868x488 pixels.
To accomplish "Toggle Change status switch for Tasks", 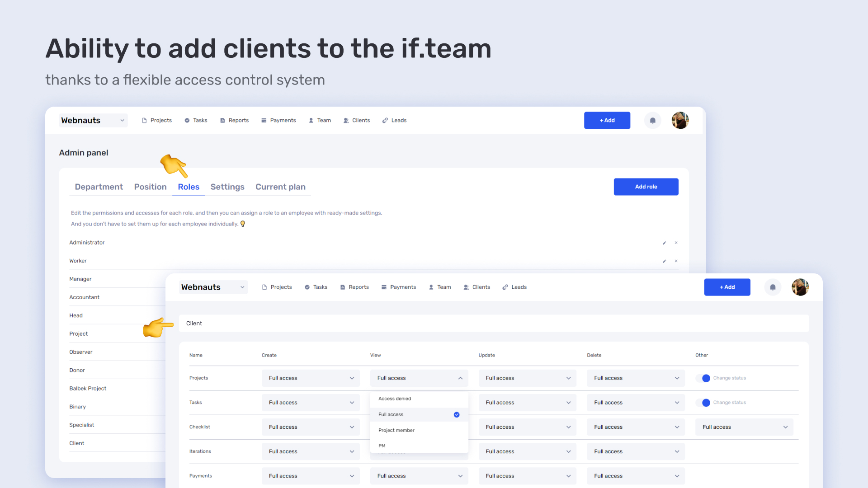I will 703,403.
